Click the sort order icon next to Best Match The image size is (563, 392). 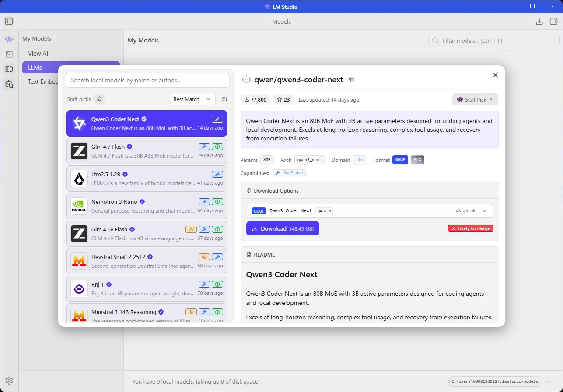pos(225,99)
